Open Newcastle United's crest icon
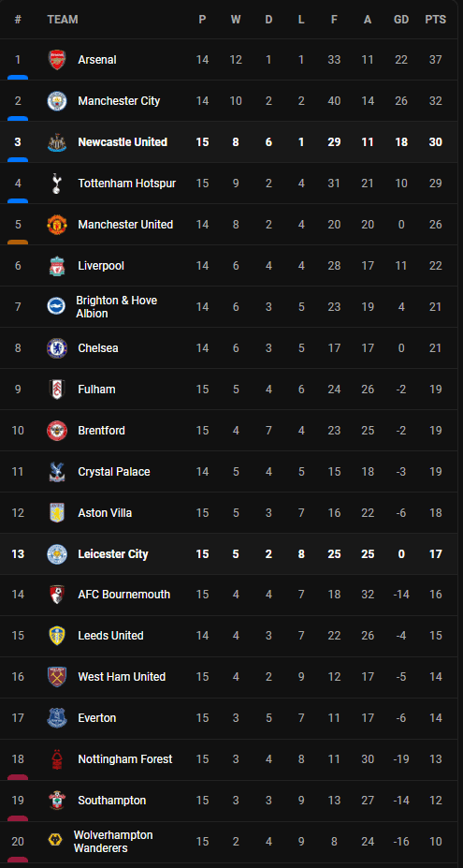Screen dimensions: 463x868 tap(57, 142)
